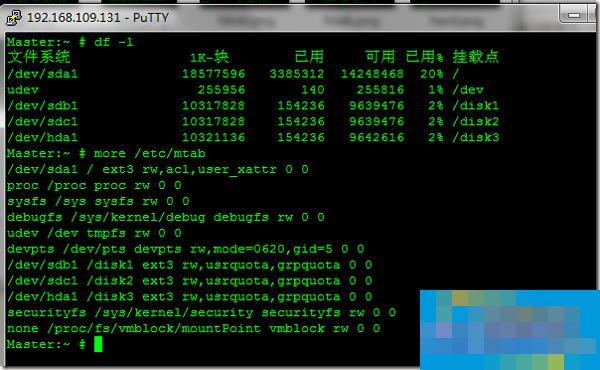
Task: Click /dev/sda1 in the df output
Action: [42, 73]
